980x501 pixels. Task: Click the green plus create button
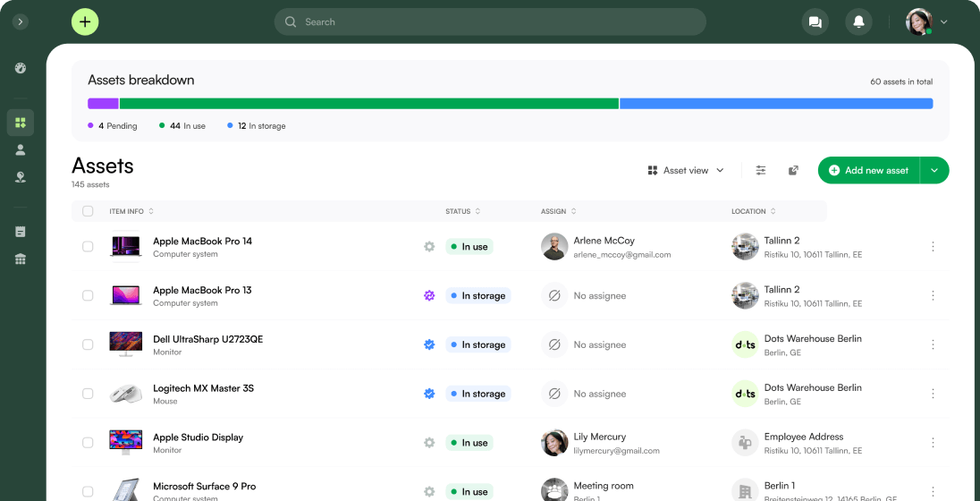(85, 21)
